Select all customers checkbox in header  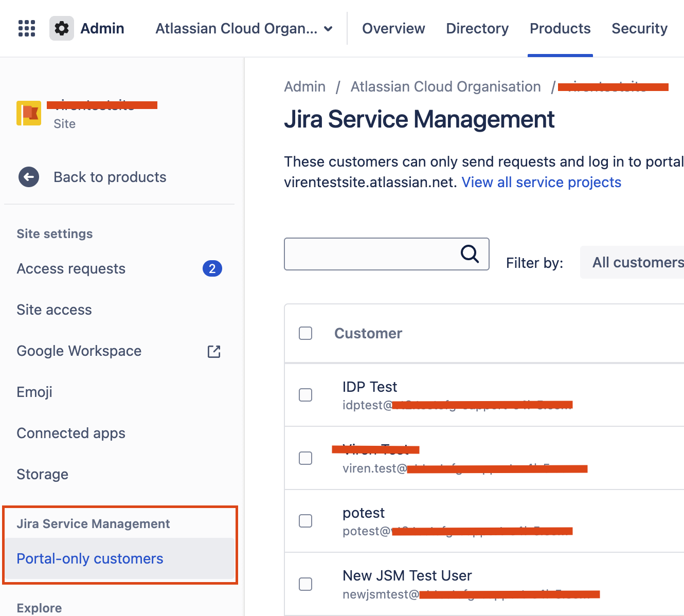(x=305, y=333)
